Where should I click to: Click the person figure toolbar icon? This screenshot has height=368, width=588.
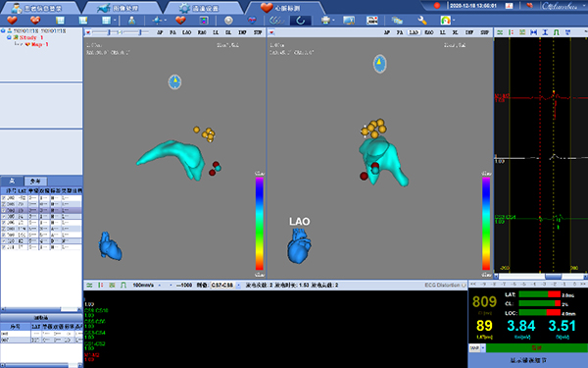(x=131, y=21)
